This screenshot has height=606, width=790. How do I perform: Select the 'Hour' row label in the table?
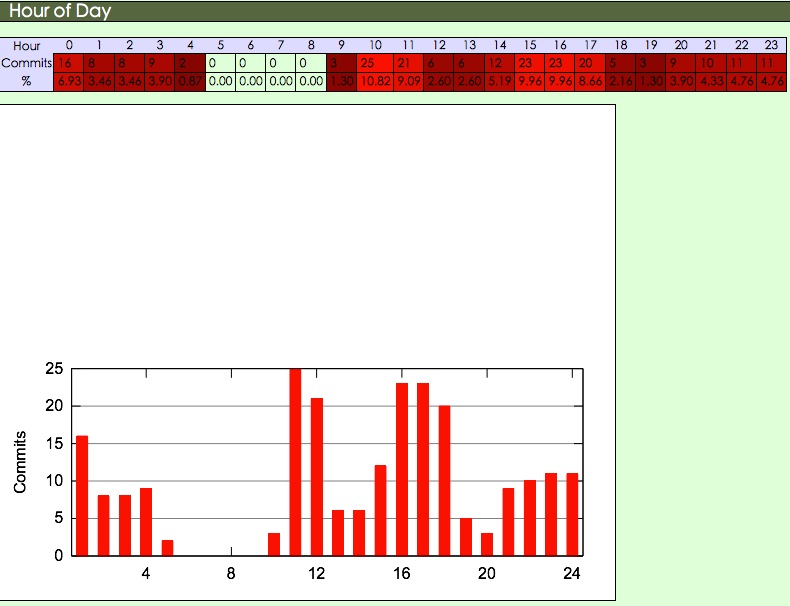pyautogui.click(x=26, y=46)
